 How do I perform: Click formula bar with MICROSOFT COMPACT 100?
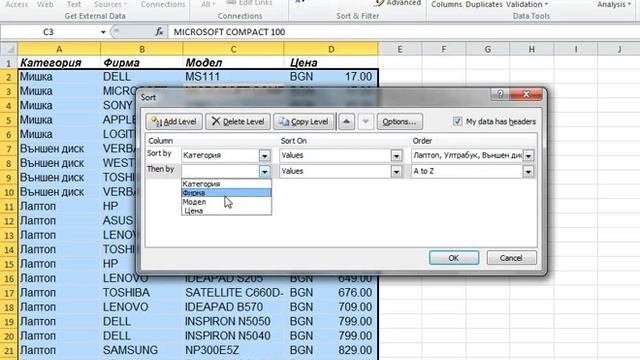[x=404, y=32]
